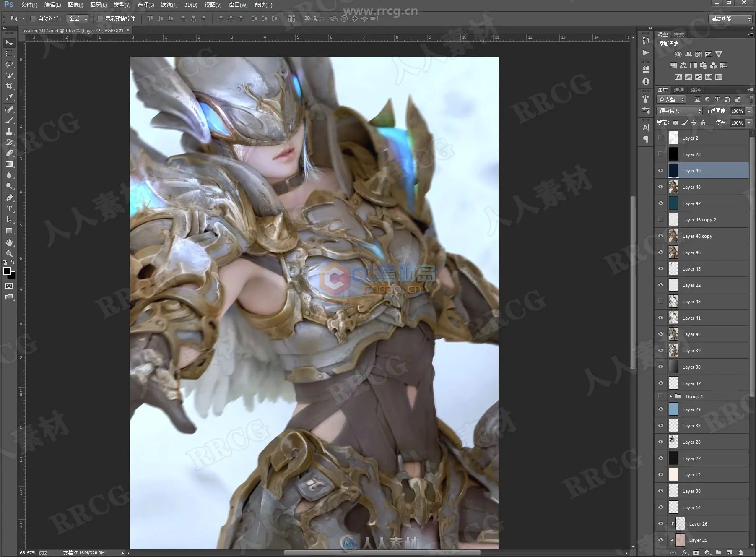Viewport: 756px width, 557px height.
Task: Click the canvas vertical scrollbar
Action: [x=633, y=282]
